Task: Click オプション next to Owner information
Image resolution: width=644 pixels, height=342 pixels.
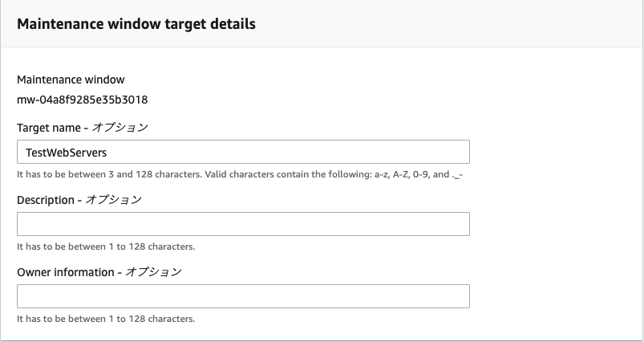Action: tap(155, 272)
